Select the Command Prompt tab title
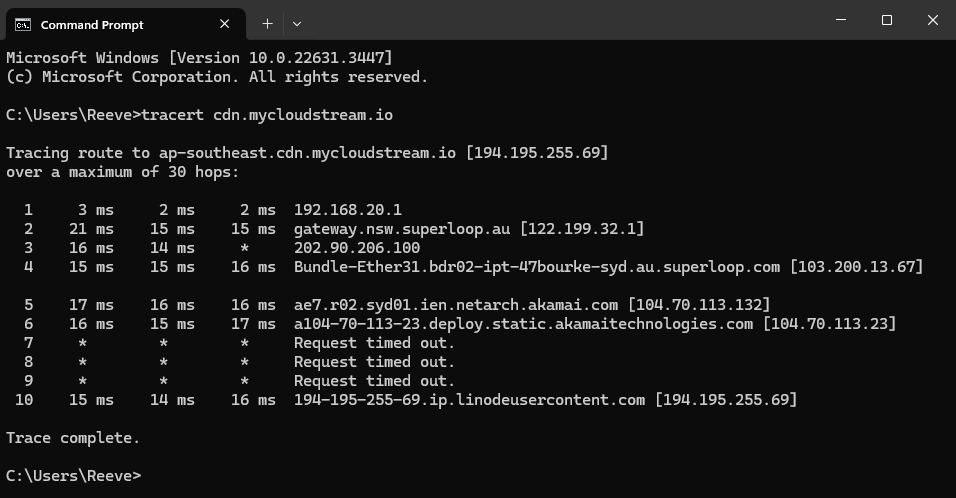 point(92,25)
